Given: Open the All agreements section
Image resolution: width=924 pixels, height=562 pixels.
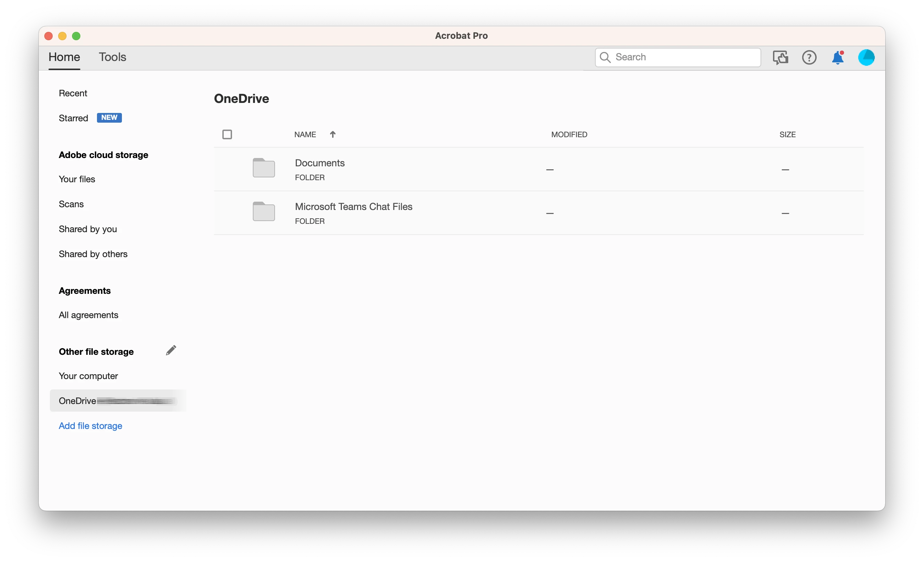Looking at the screenshot, I should 89,315.
